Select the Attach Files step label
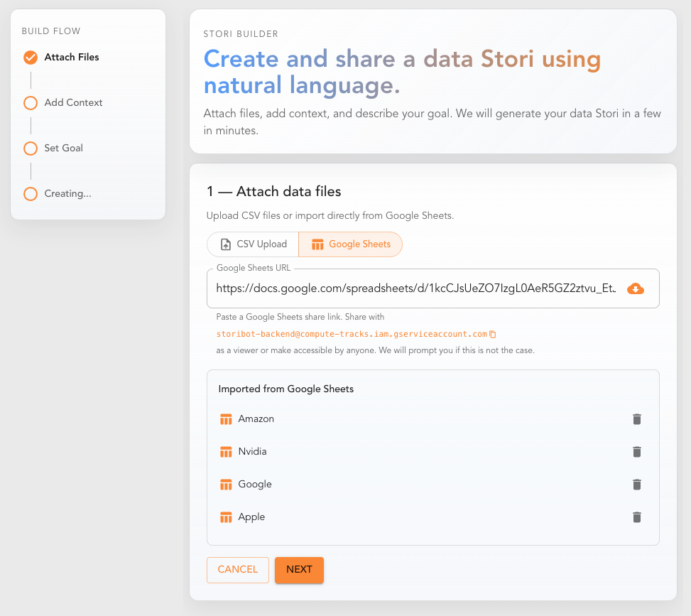This screenshot has height=616, width=691. 72,58
